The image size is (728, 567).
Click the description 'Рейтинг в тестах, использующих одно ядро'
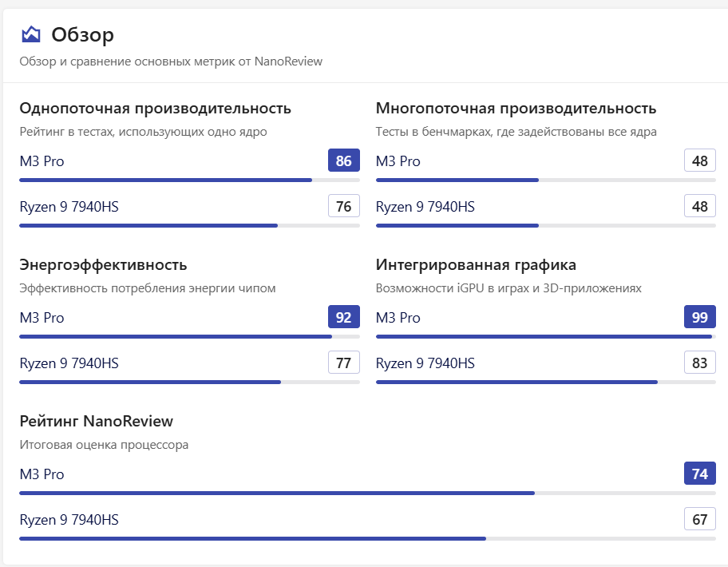click(143, 132)
